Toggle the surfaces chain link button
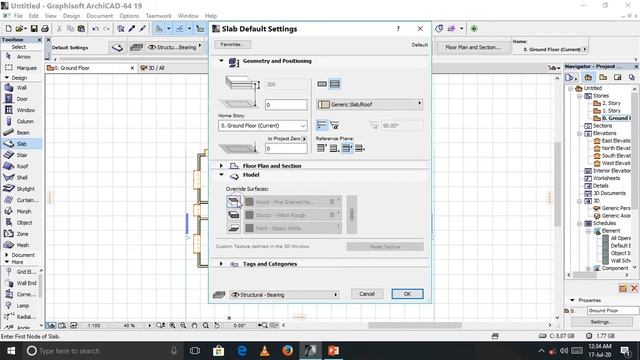This screenshot has height=360, width=640. [x=351, y=215]
